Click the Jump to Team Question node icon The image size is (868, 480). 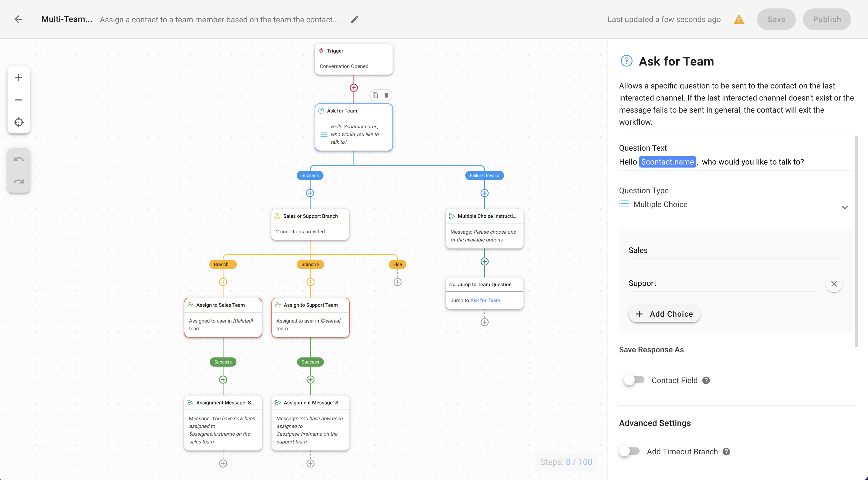(452, 284)
